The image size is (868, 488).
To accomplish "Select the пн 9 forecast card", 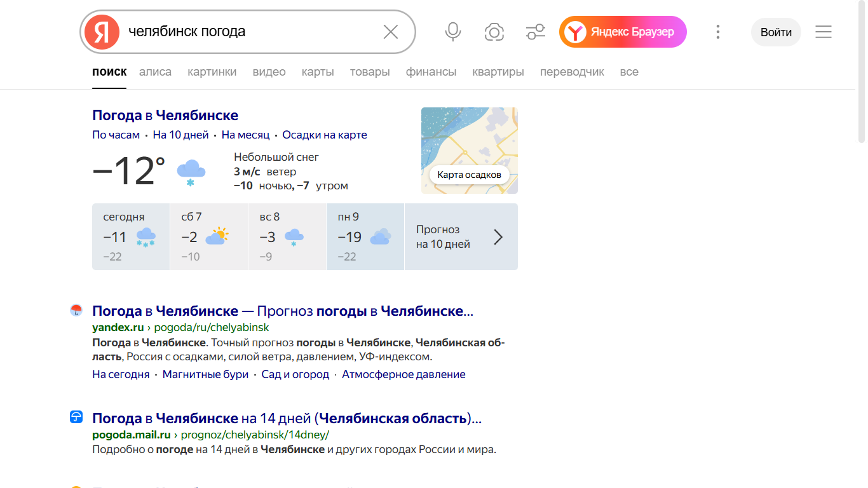I will click(365, 236).
